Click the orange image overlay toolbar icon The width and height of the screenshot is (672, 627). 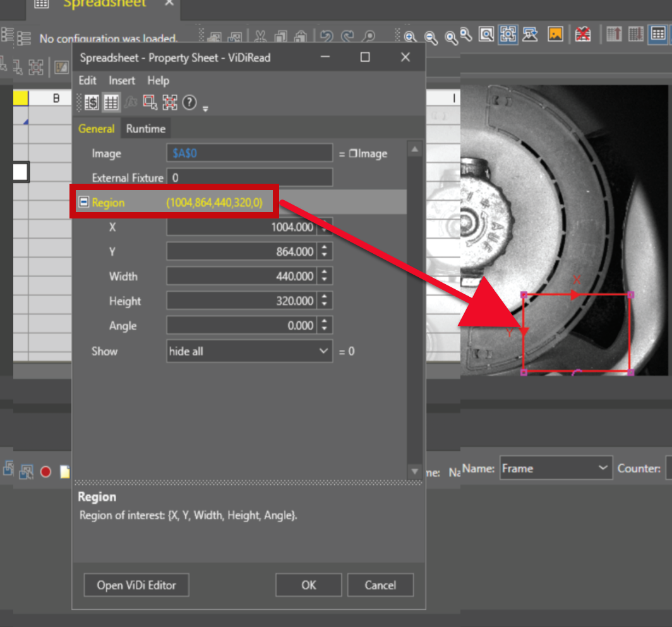[555, 34]
